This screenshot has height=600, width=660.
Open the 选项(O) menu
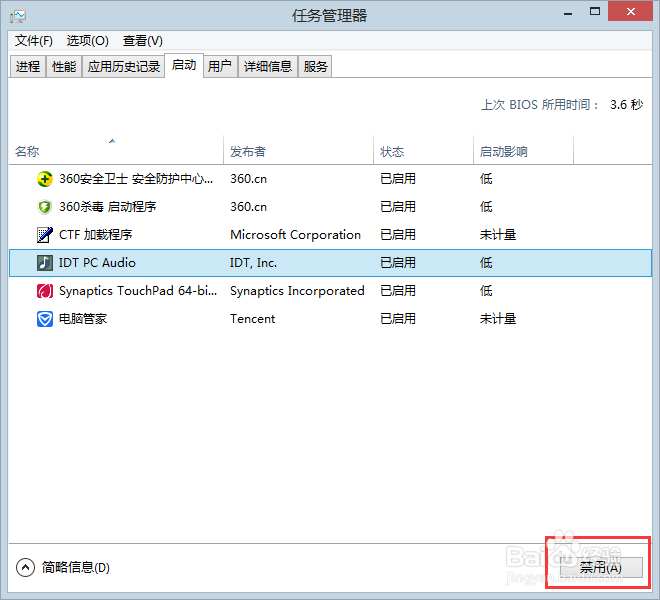click(x=88, y=41)
